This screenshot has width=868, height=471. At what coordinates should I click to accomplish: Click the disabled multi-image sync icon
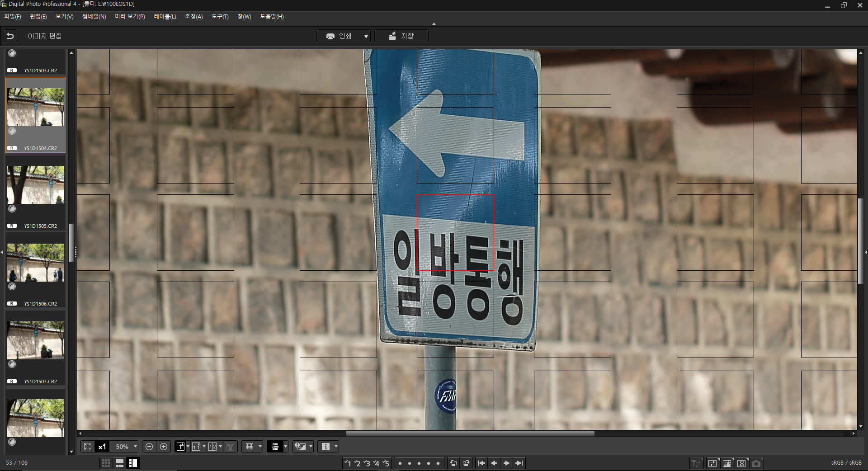[x=230, y=447]
